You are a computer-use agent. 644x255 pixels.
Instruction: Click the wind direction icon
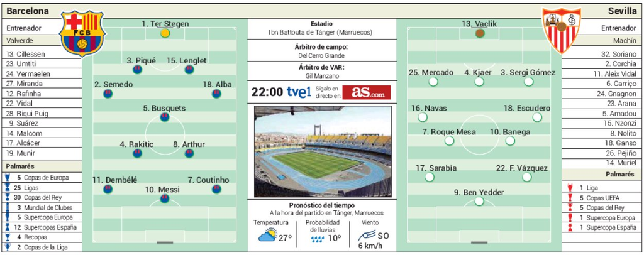coord(367,236)
